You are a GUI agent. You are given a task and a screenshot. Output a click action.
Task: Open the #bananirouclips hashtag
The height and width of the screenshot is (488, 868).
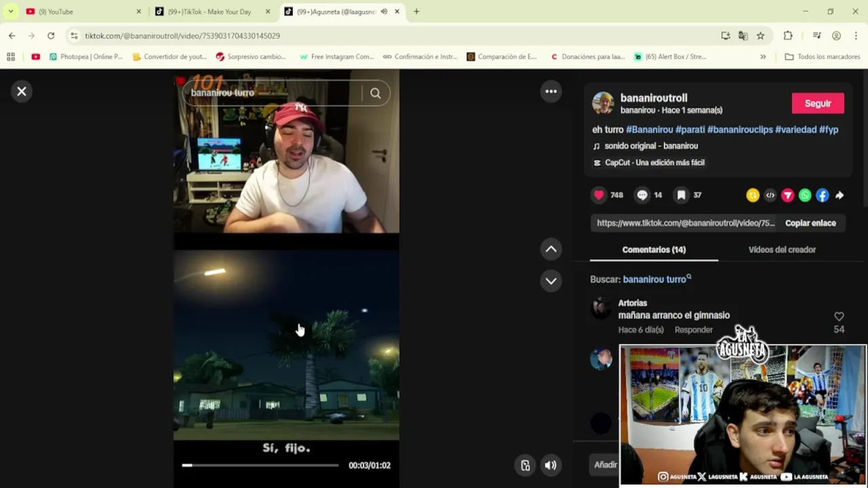[740, 129]
